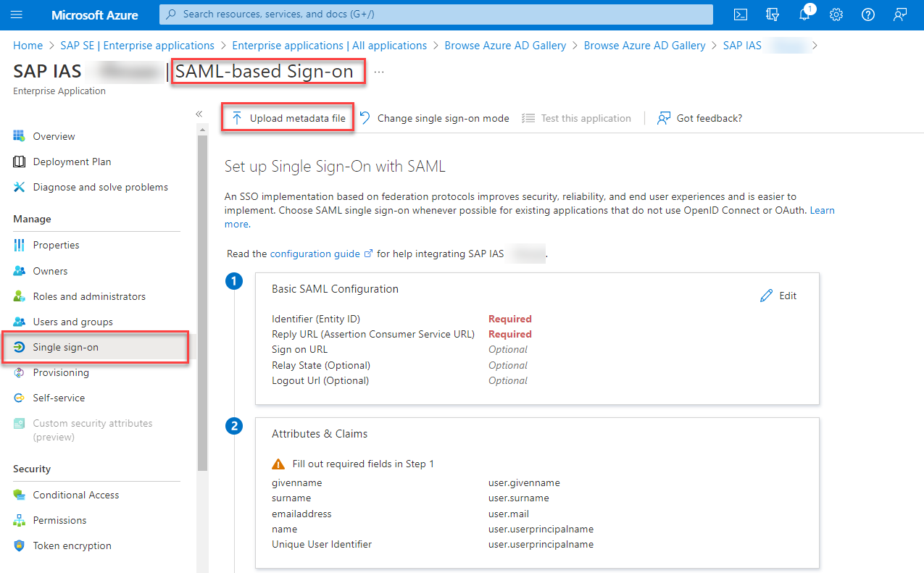Click Upload metadata file button
This screenshot has height=573, width=924.
pos(288,118)
